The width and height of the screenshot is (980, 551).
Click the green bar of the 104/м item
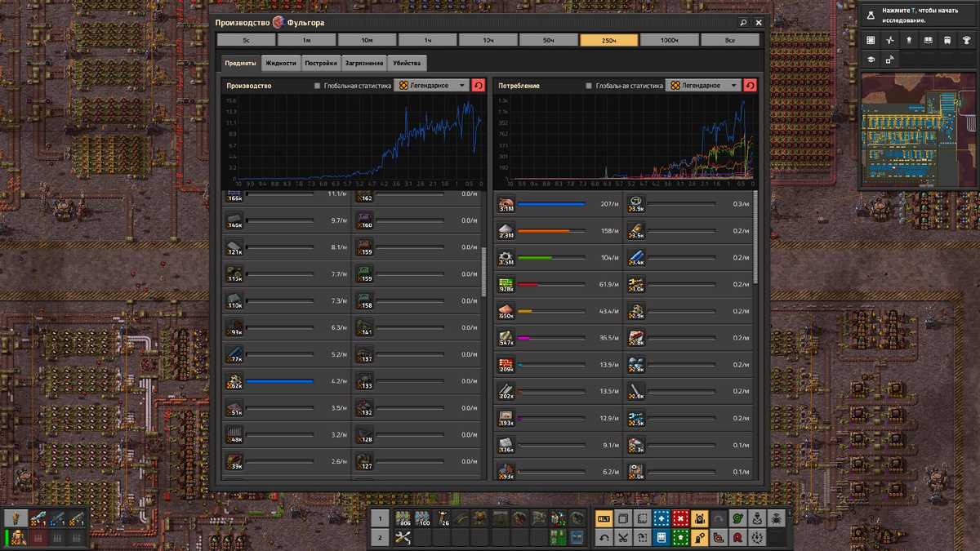(x=535, y=258)
